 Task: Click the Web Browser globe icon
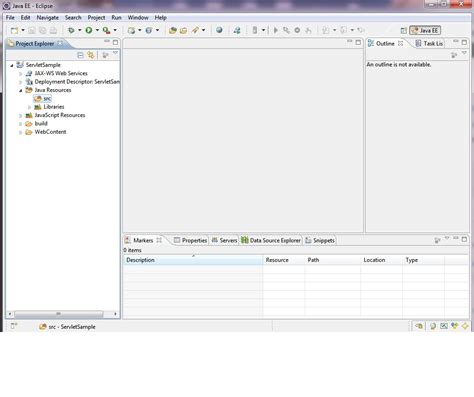tap(219, 30)
